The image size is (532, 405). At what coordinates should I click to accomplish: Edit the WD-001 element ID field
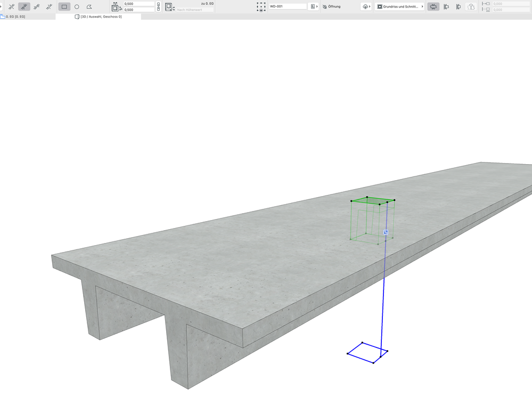coord(288,6)
